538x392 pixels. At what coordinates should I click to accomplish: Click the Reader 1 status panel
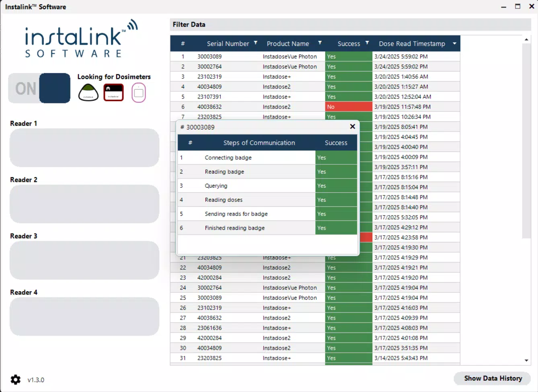[84, 148]
